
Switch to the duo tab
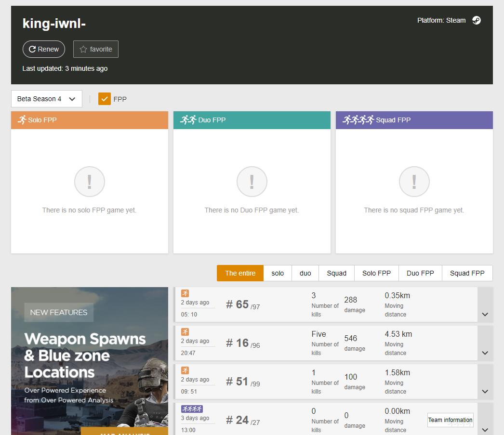(x=305, y=273)
